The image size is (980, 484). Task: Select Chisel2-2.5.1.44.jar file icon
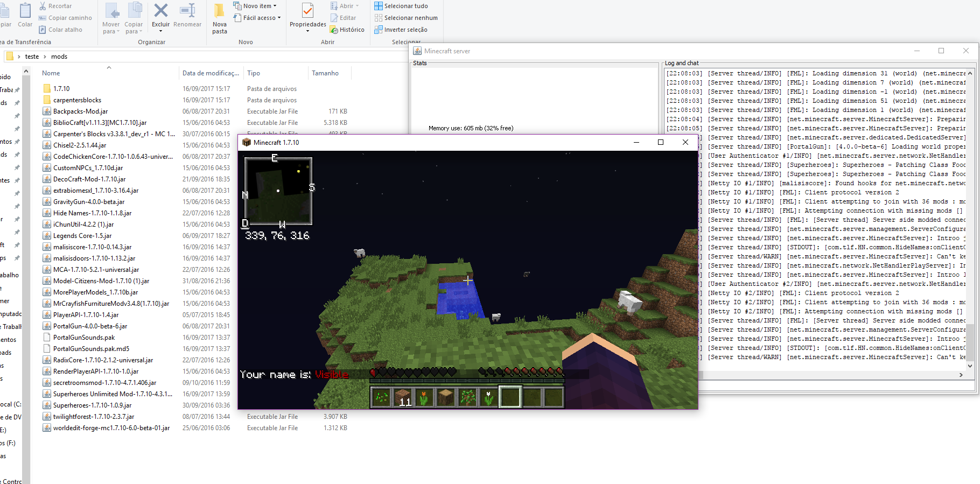[47, 145]
